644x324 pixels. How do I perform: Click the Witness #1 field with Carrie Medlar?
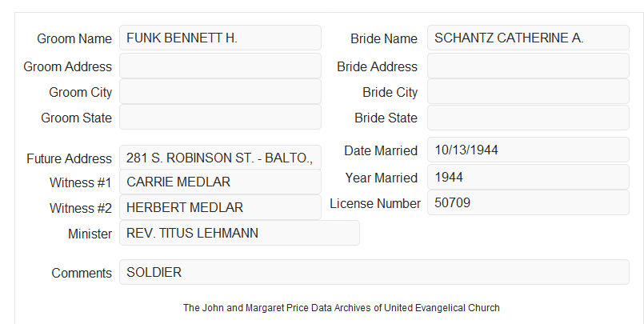(x=220, y=182)
